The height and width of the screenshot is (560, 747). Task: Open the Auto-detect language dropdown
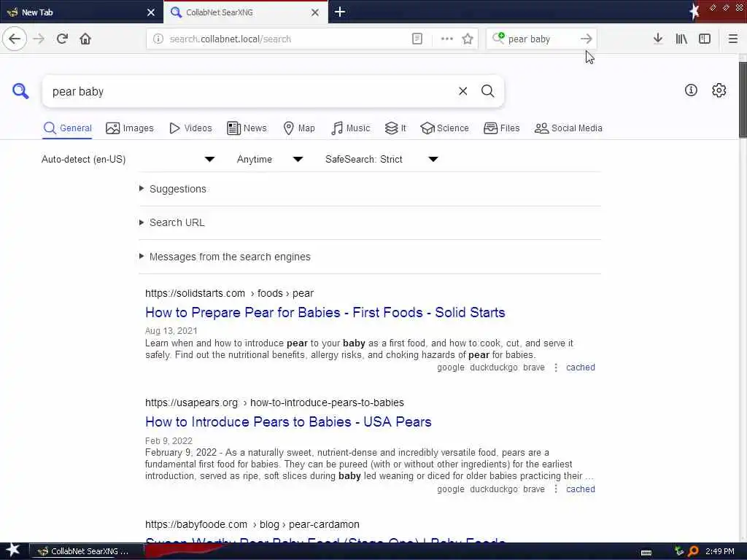coord(128,159)
